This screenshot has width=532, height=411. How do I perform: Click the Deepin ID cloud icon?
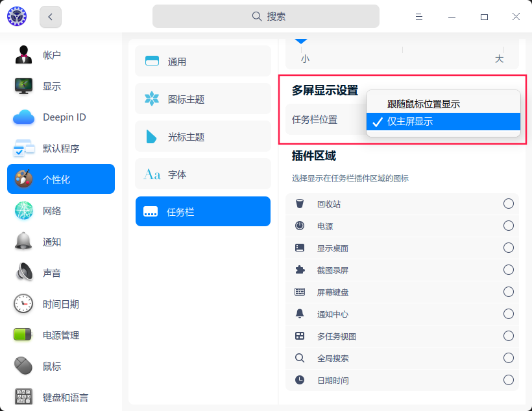click(23, 117)
